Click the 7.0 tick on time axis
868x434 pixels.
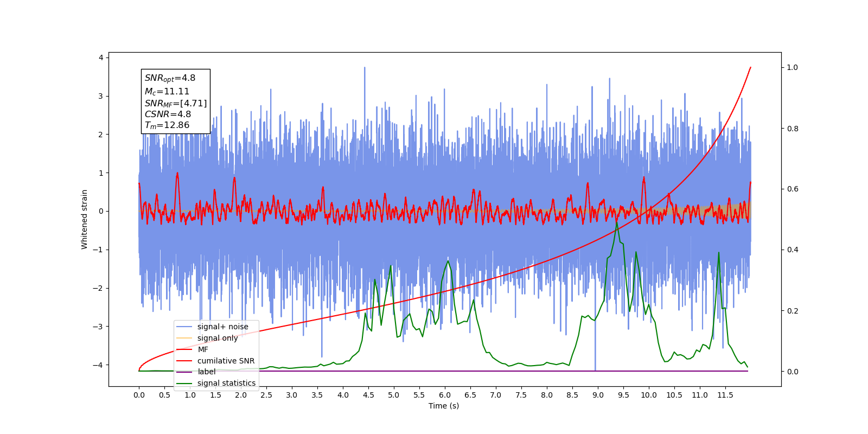(x=496, y=395)
